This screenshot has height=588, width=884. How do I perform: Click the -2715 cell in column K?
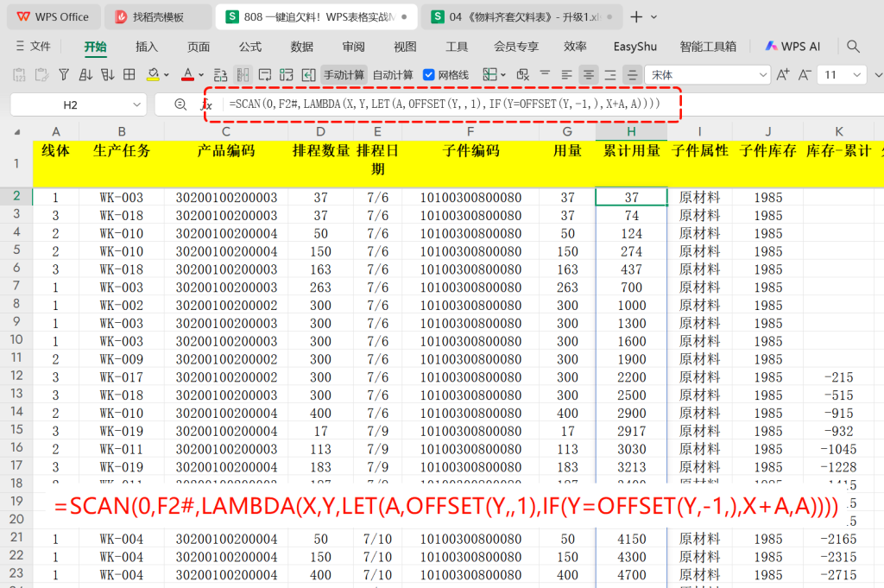[838, 575]
